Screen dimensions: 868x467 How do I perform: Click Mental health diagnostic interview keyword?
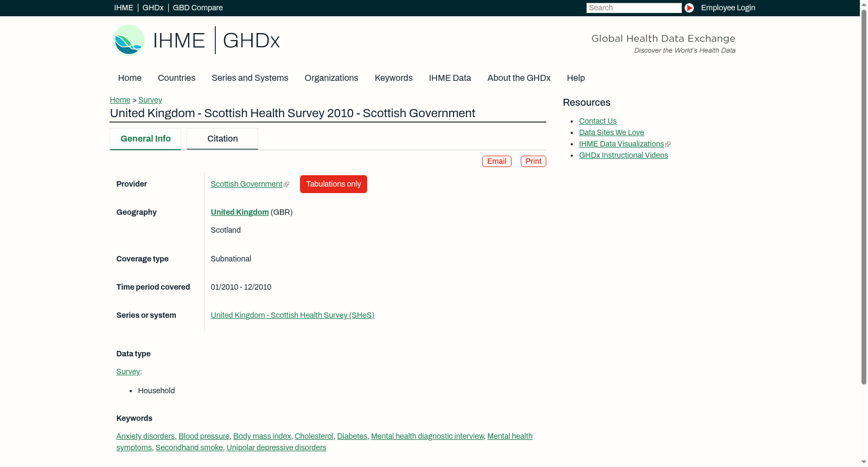click(x=427, y=436)
